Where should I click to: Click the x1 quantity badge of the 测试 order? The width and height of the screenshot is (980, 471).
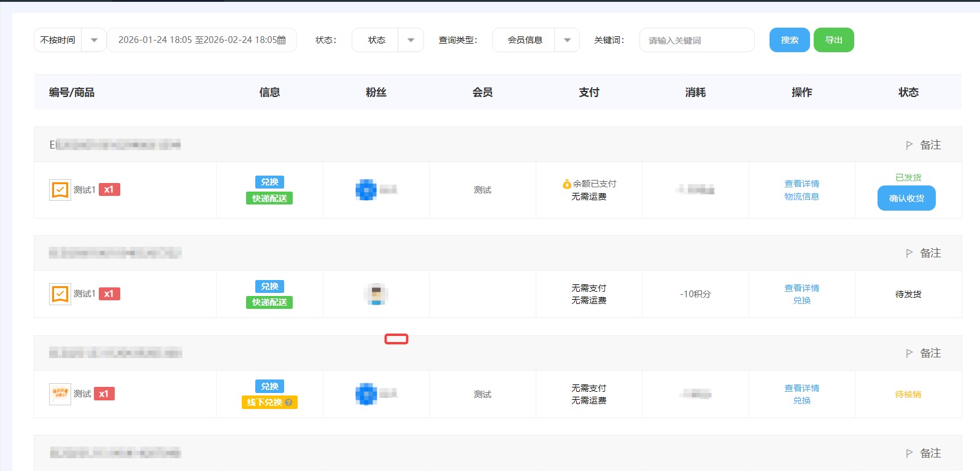coord(104,394)
